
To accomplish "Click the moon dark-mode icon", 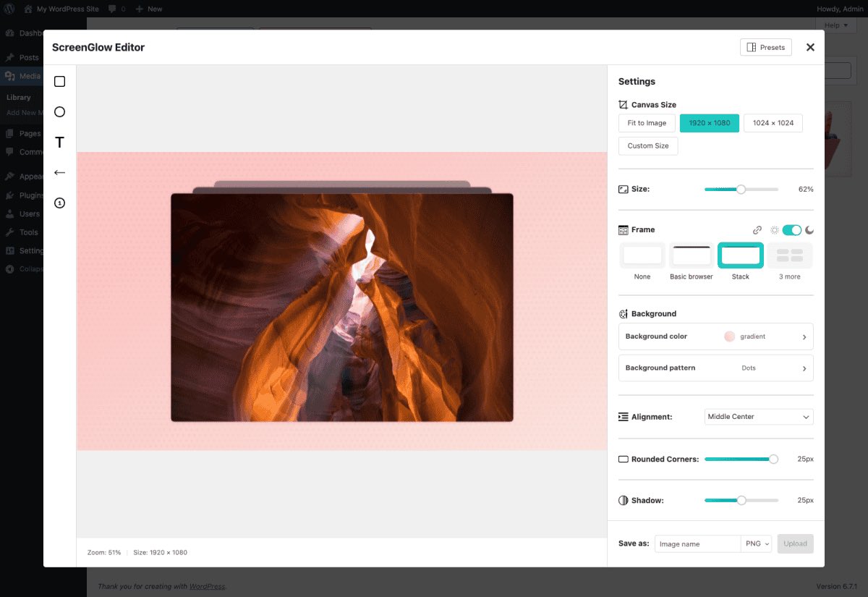I will click(x=809, y=230).
